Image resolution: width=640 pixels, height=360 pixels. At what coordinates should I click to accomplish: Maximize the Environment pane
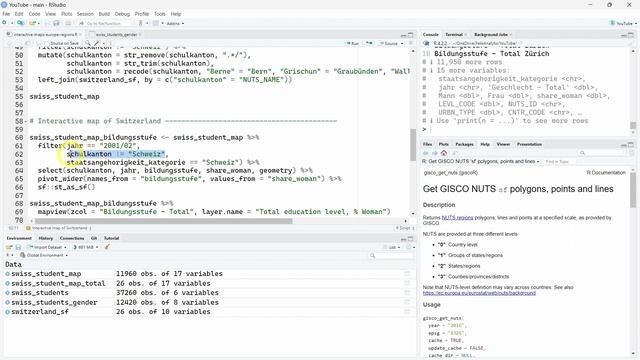pos(411,238)
